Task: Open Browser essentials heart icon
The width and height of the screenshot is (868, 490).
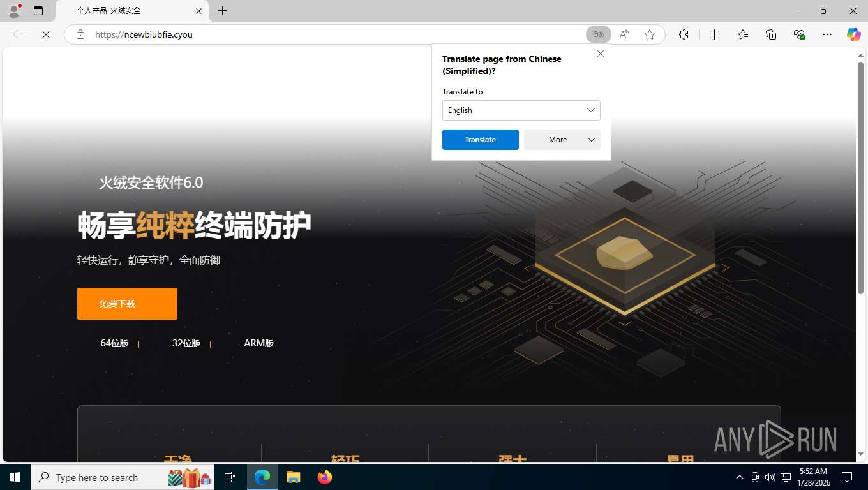Action: pyautogui.click(x=799, y=34)
